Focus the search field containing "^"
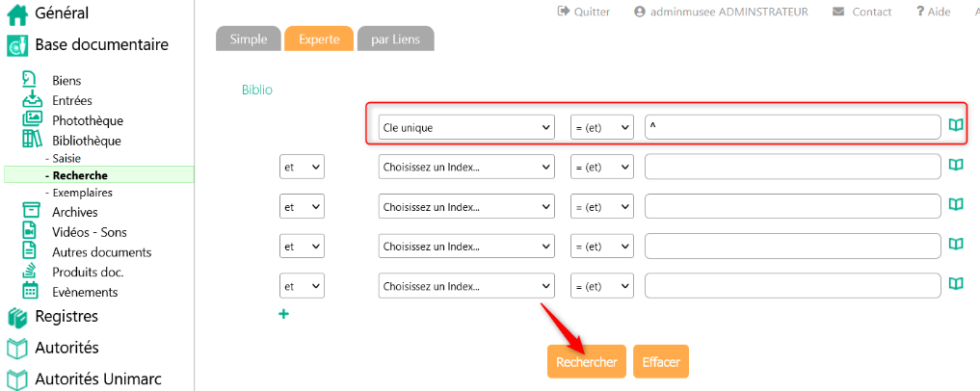980x391 pixels. click(x=792, y=127)
